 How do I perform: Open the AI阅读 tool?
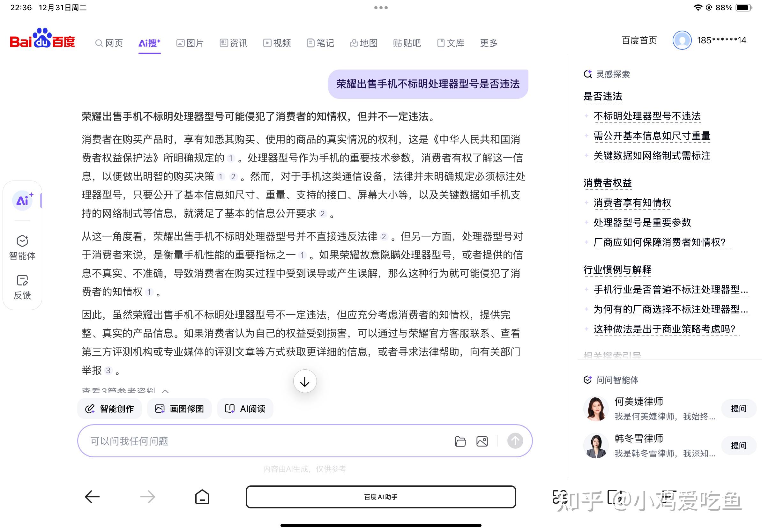(245, 409)
